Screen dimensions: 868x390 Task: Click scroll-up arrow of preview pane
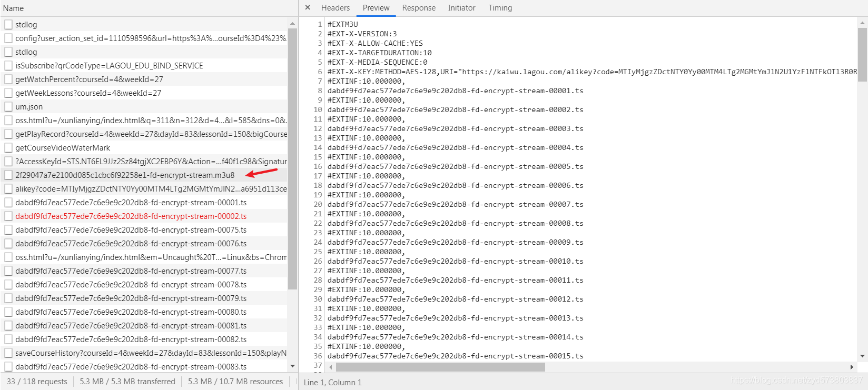[863, 24]
